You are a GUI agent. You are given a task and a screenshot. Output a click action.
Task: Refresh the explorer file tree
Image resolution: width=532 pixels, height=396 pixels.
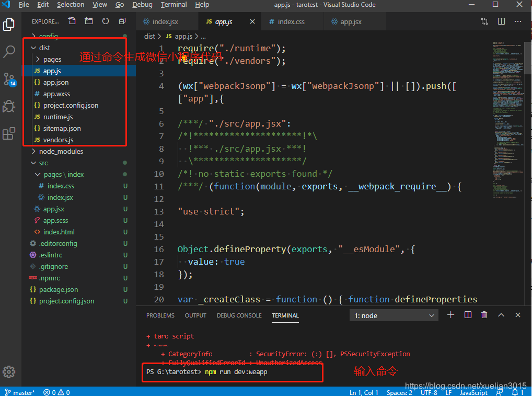[x=106, y=21]
